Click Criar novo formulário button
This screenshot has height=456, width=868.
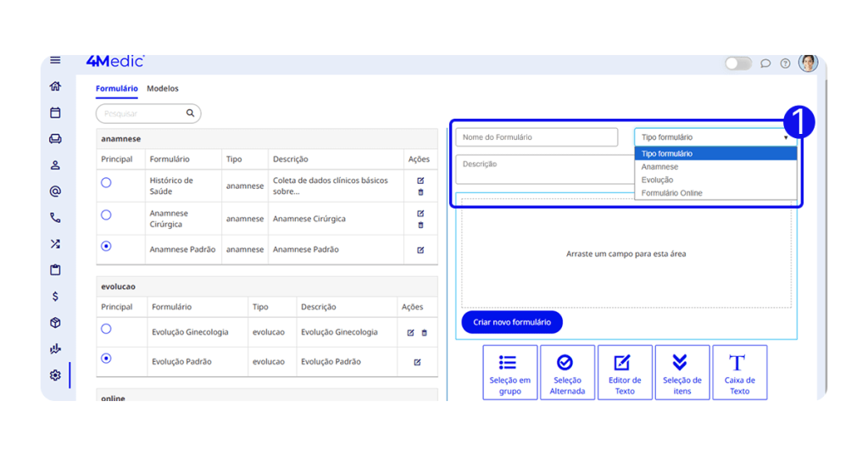(x=512, y=323)
